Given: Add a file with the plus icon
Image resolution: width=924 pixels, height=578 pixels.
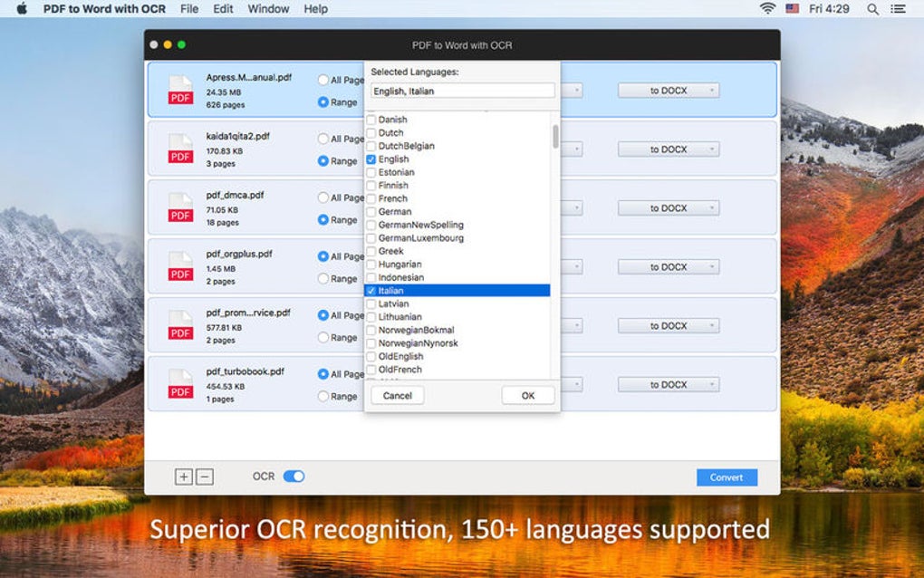Looking at the screenshot, I should pos(184,477).
